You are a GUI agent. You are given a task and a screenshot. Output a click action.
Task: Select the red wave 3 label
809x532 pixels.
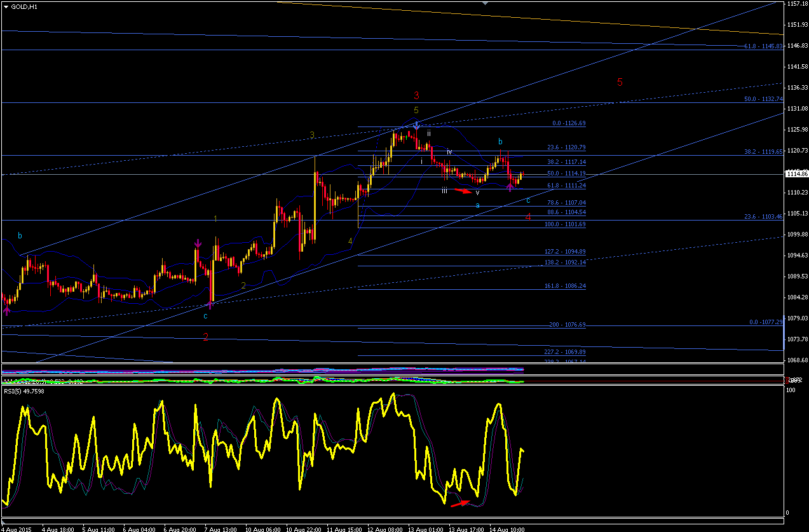tap(416, 95)
